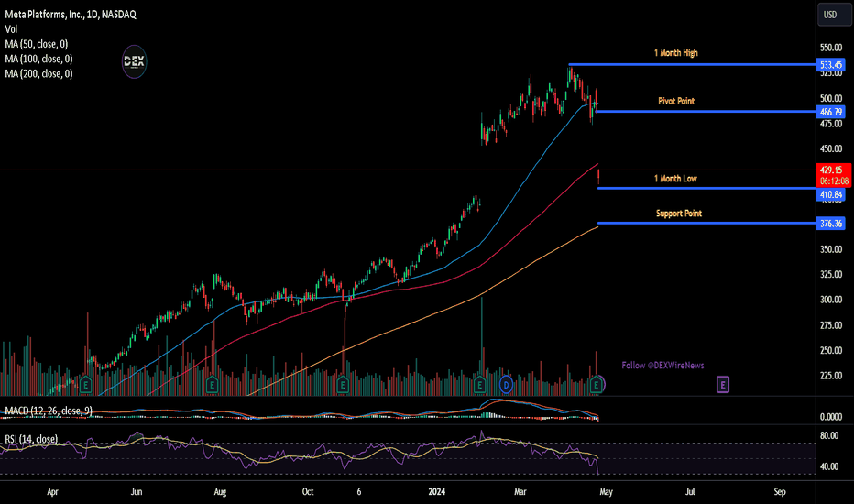Select the RSI (14, close) legend
854x504 pixels.
coord(31,439)
